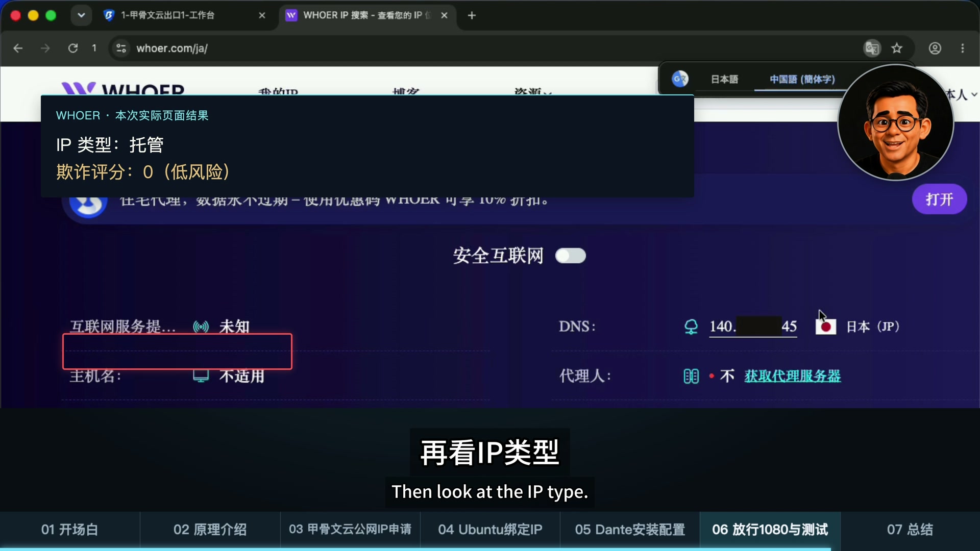Image resolution: width=980 pixels, height=551 pixels.
Task: Click the presenter avatar thumbnail
Action: point(896,122)
